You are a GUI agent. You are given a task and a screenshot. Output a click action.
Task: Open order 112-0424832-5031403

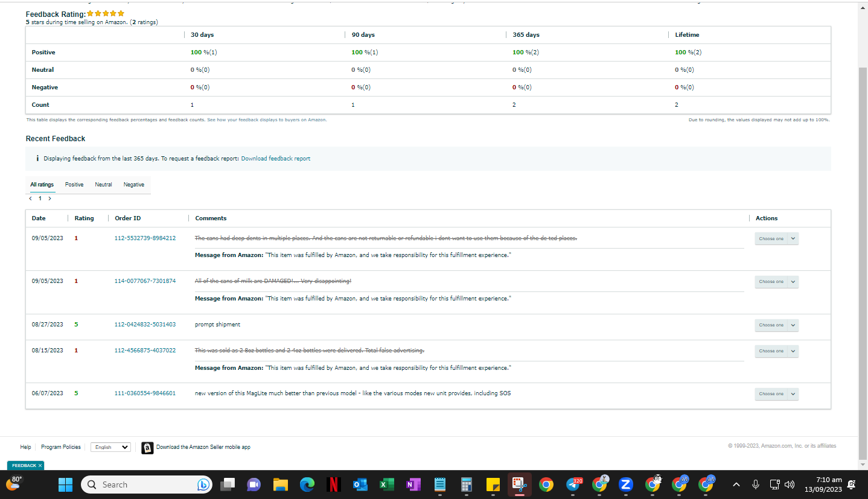(x=145, y=325)
